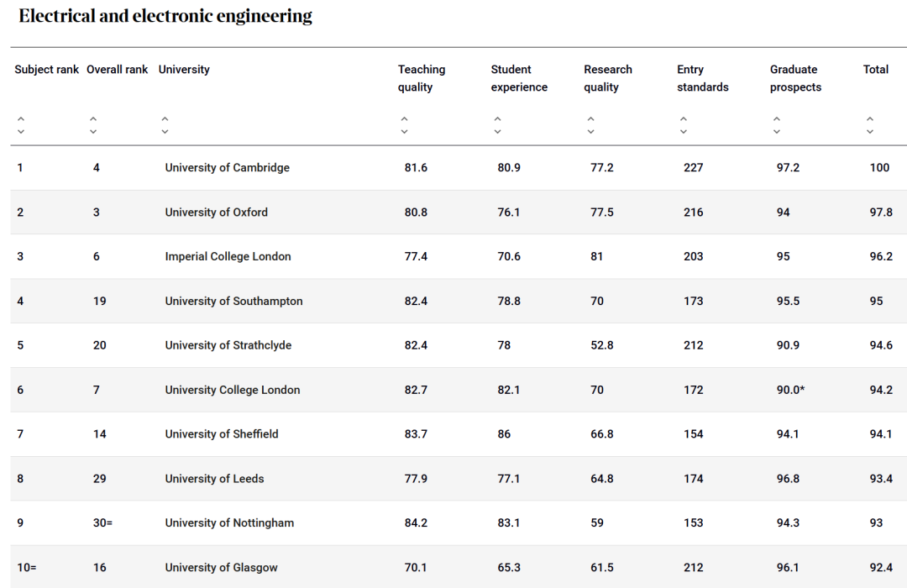Open University of Glasgow entry

(221, 567)
